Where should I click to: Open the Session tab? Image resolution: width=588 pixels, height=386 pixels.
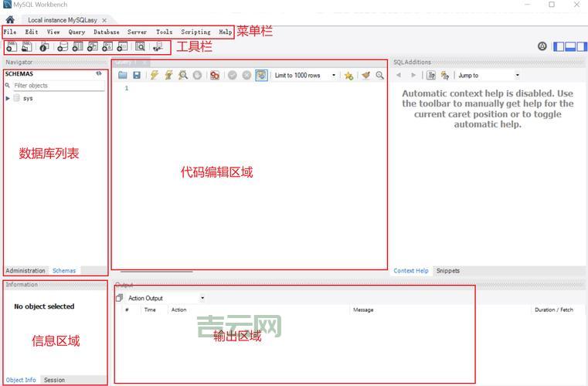(x=54, y=380)
